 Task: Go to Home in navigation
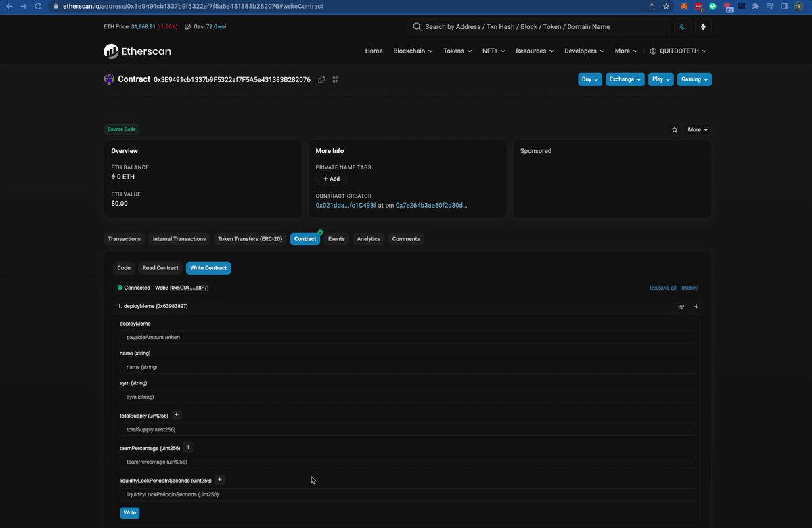pyautogui.click(x=374, y=51)
